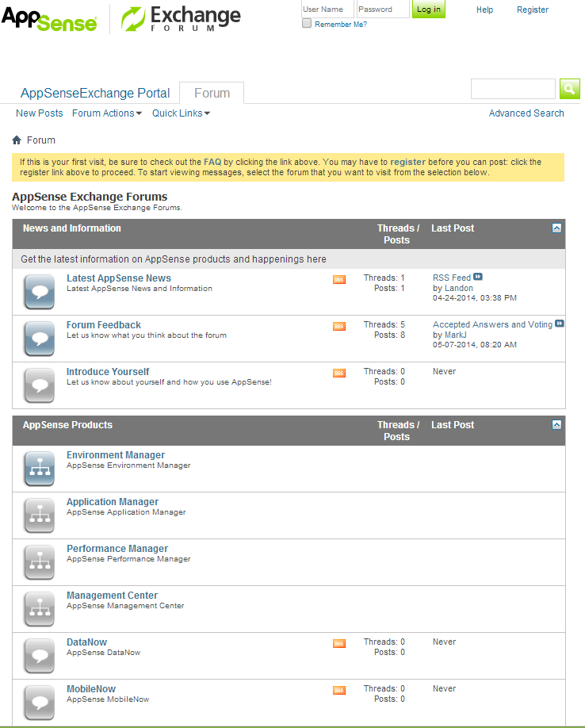Click News and Information category title
585x728 pixels.
pyautogui.click(x=72, y=228)
